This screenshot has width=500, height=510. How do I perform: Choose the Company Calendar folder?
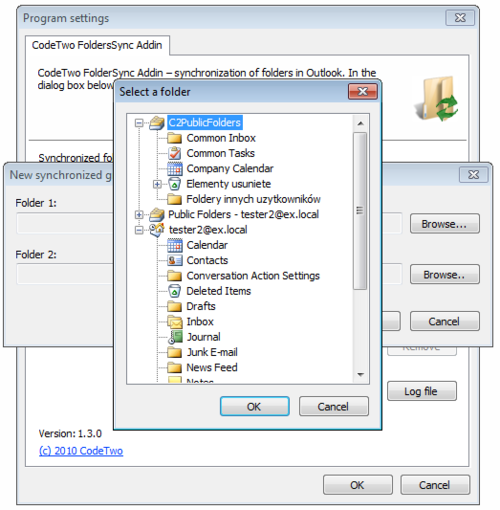click(230, 169)
